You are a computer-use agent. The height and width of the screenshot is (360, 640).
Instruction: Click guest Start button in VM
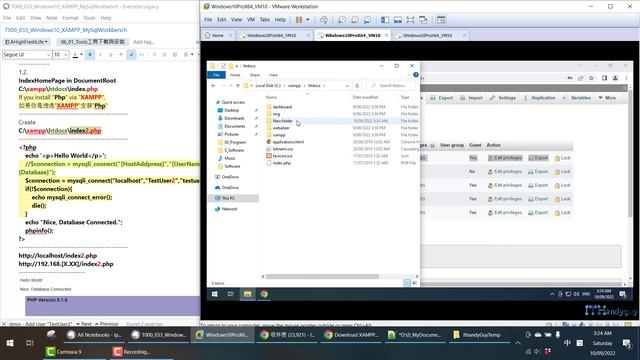coord(215,294)
